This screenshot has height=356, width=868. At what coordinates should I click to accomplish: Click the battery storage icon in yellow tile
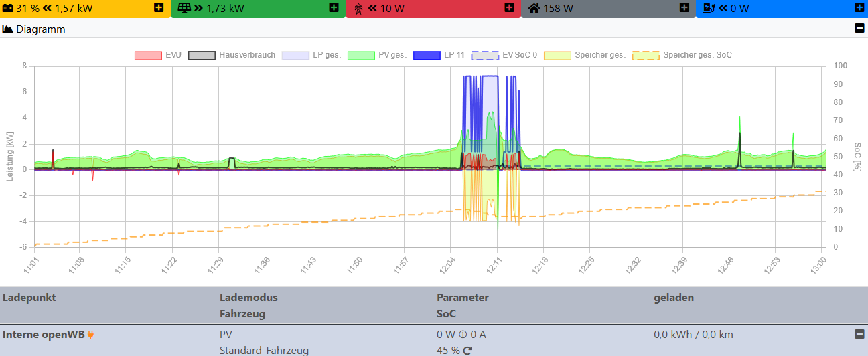coord(8,9)
